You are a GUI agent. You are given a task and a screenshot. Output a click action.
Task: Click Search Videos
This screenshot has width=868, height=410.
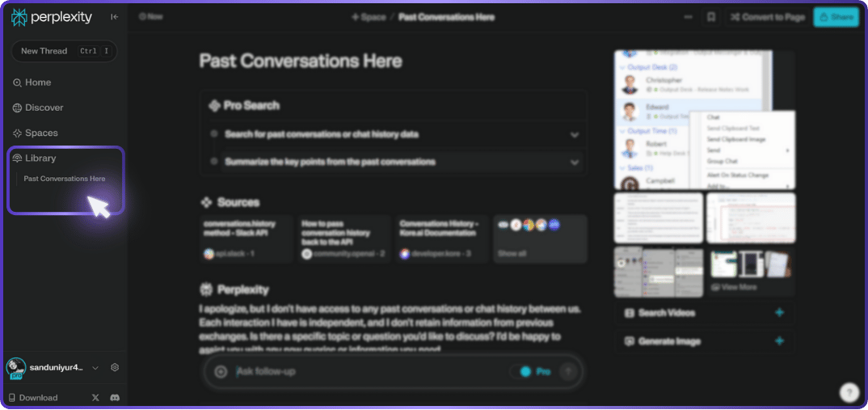click(x=705, y=313)
